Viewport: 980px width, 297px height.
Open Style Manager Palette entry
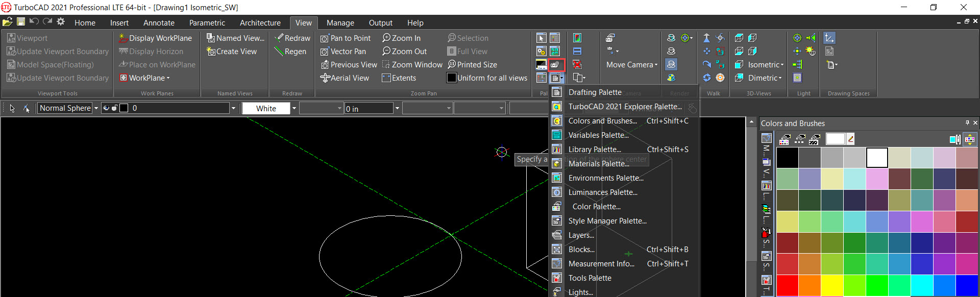pos(623,221)
